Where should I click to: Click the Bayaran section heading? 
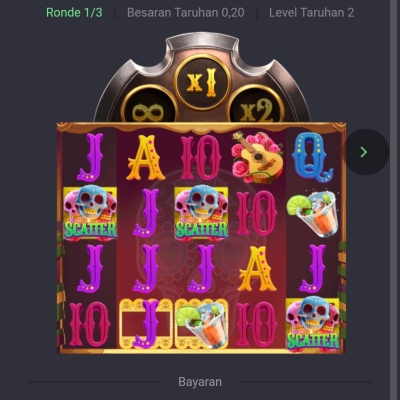point(200,382)
